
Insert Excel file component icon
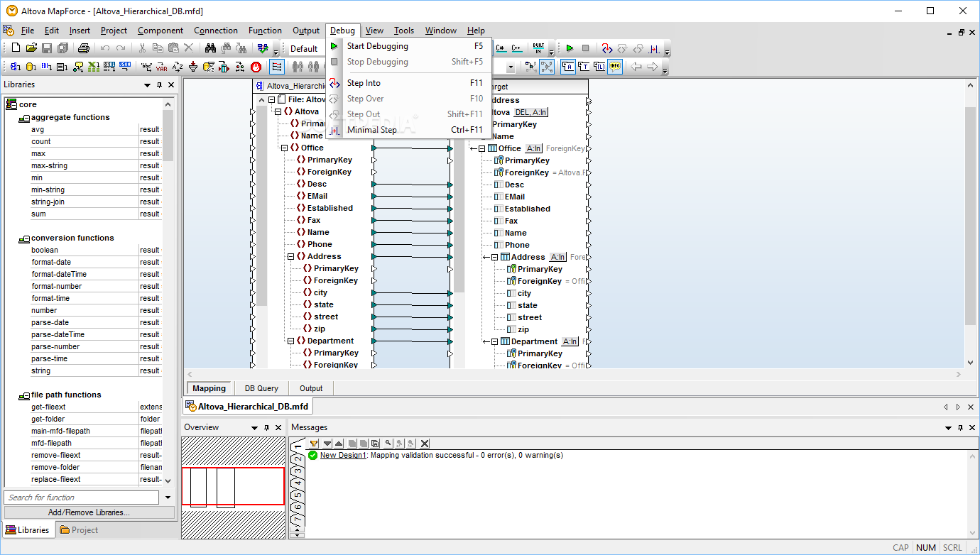tap(94, 67)
